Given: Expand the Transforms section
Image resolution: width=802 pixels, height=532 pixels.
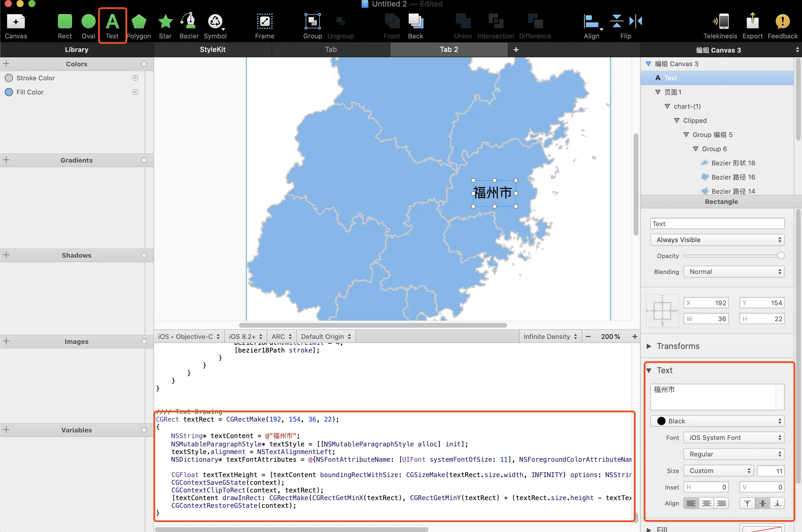Looking at the screenshot, I should [649, 346].
